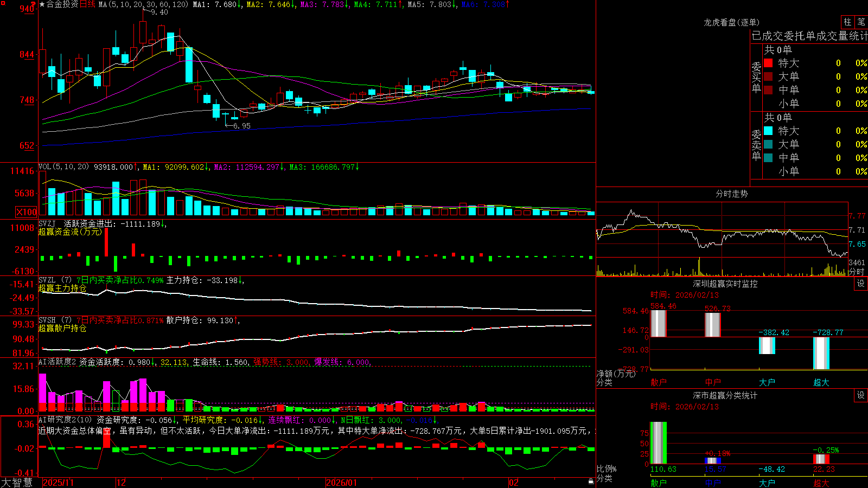This screenshot has height=488, width=868.
Task: Select the 02 month marker on the timeline
Action: pos(514,483)
